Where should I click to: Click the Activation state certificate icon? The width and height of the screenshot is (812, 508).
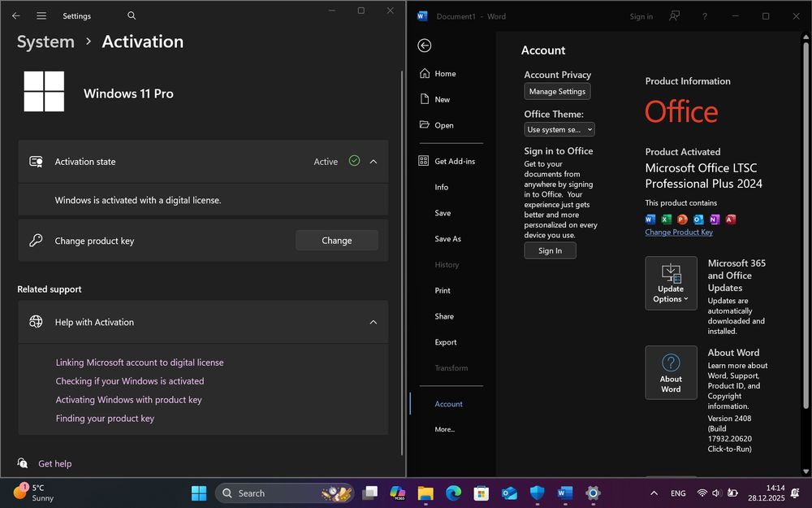[36, 162]
